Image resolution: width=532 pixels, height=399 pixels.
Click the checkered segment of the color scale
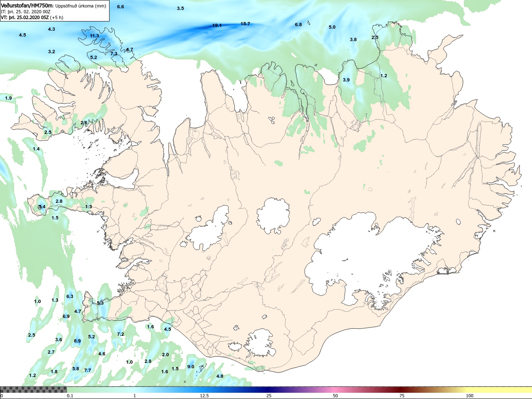(33, 390)
